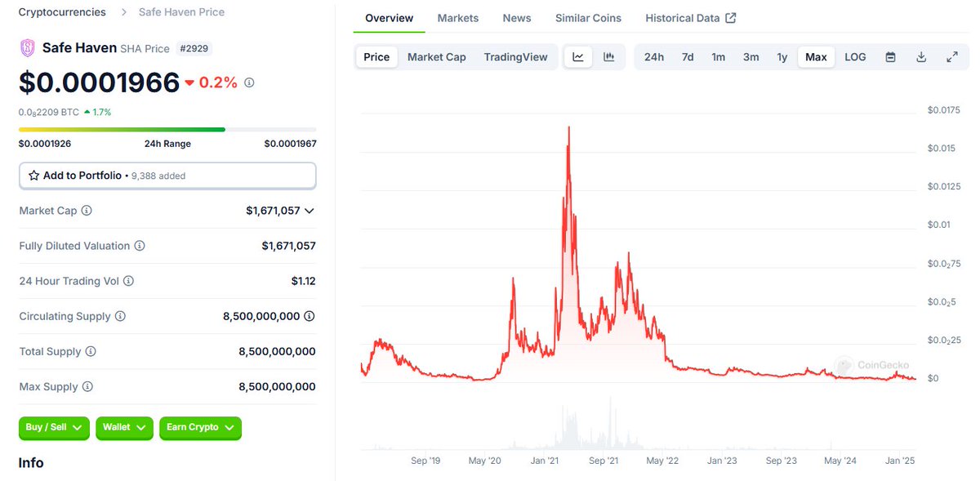980x481 pixels.
Task: Click the Info section heading
Action: tap(31, 463)
